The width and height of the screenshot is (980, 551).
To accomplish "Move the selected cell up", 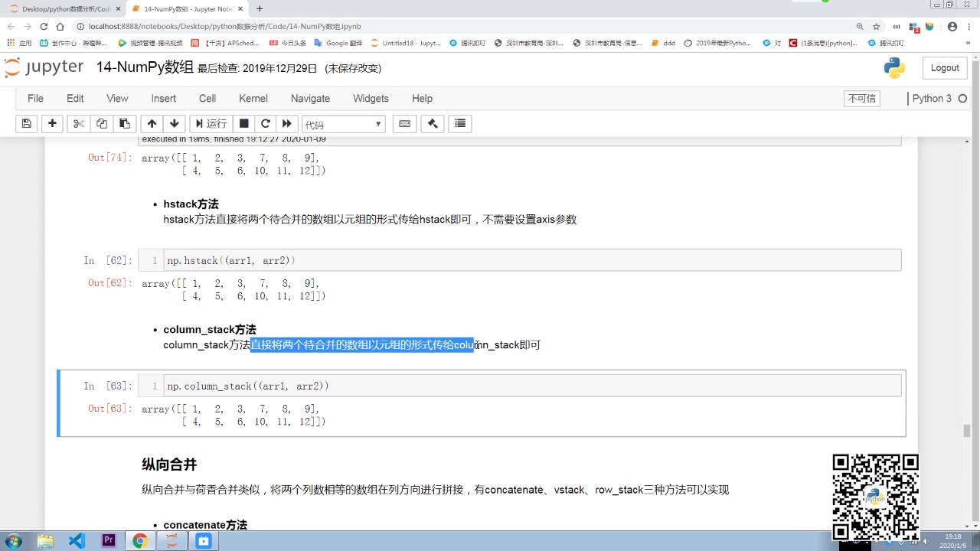I will click(x=152, y=123).
